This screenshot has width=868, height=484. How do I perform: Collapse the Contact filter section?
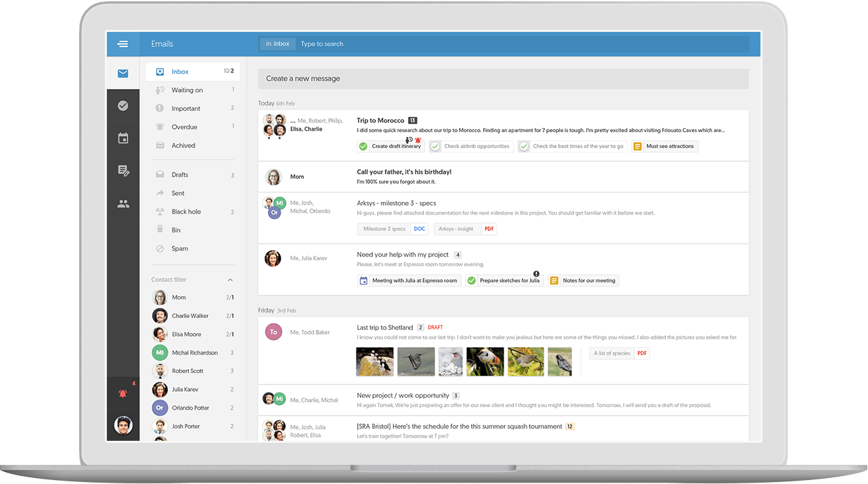(230, 280)
